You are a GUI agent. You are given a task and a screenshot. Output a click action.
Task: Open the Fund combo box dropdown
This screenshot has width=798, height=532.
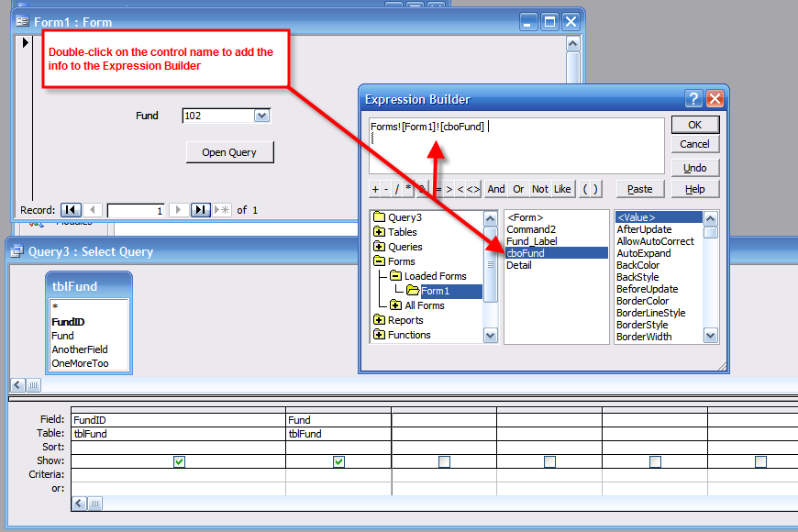click(x=261, y=116)
